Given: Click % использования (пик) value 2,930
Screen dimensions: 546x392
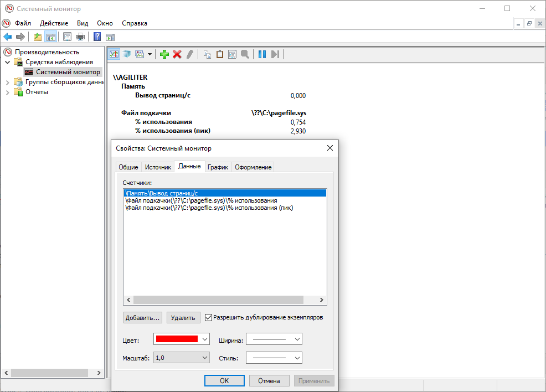Looking at the screenshot, I should 298,131.
